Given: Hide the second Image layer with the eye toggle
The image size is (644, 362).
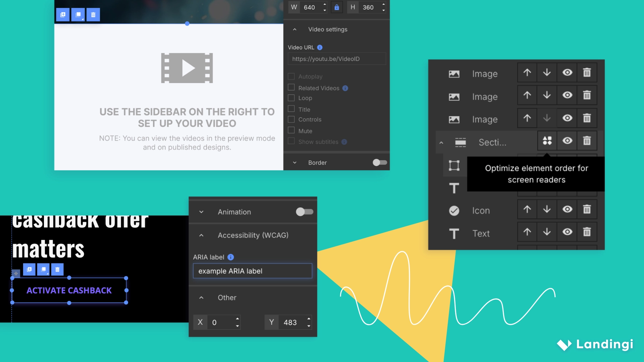Looking at the screenshot, I should click(567, 95).
